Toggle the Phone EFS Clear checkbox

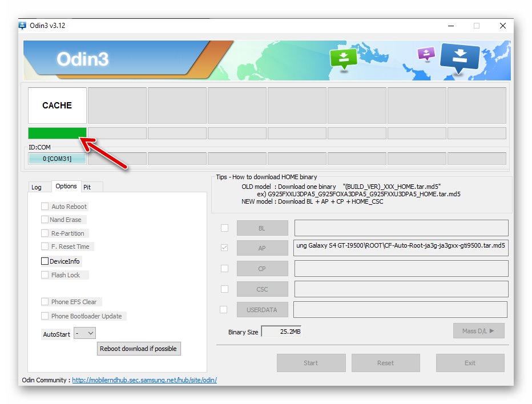(45, 301)
